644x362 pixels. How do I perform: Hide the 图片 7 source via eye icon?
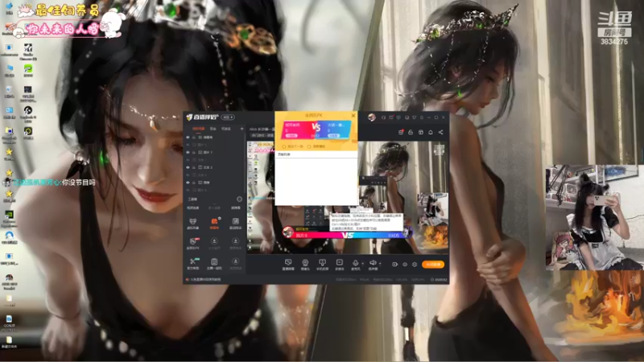188,152
